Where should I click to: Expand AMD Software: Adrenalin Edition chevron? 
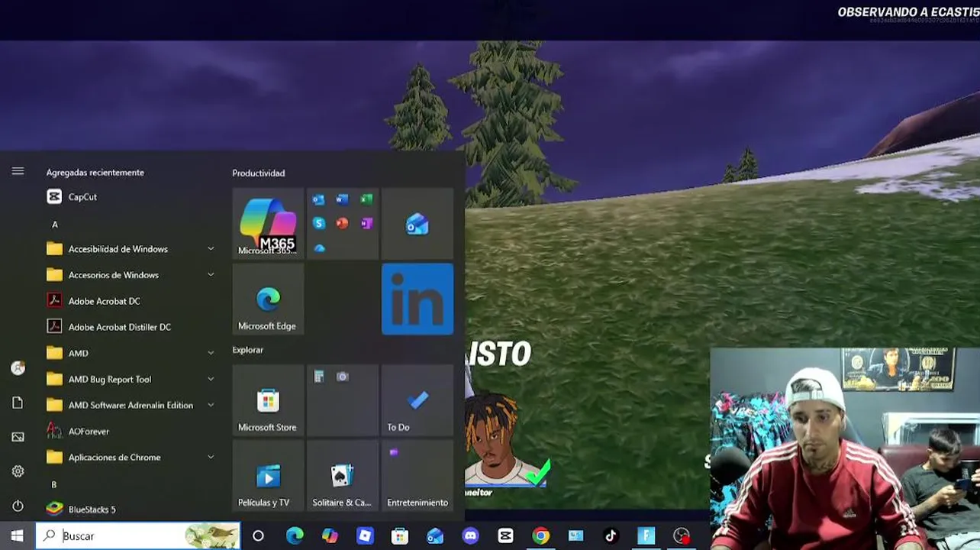coord(211,405)
